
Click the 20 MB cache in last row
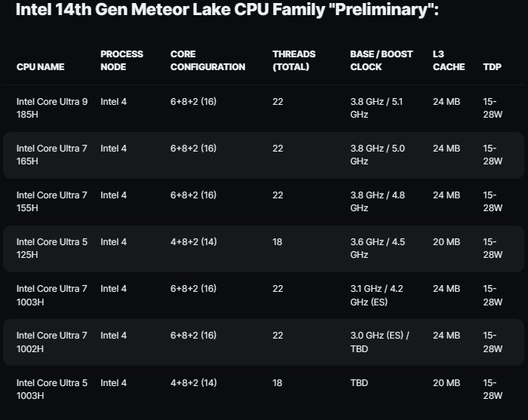[447, 383]
